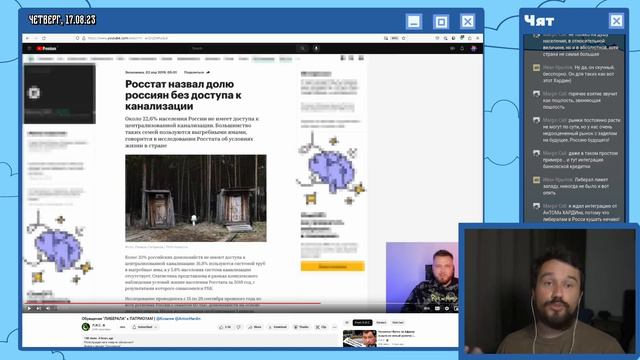Mute the video with the speaker icon
The width and height of the screenshot is (640, 360).
coord(48,308)
